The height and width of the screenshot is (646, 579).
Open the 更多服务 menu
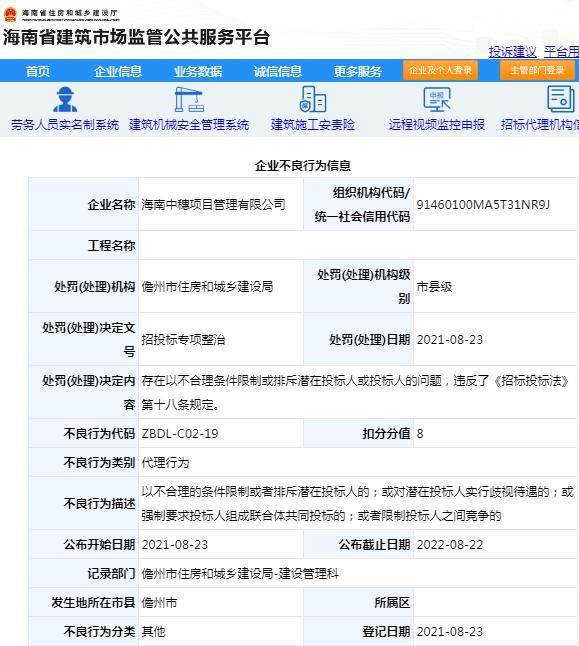point(358,71)
